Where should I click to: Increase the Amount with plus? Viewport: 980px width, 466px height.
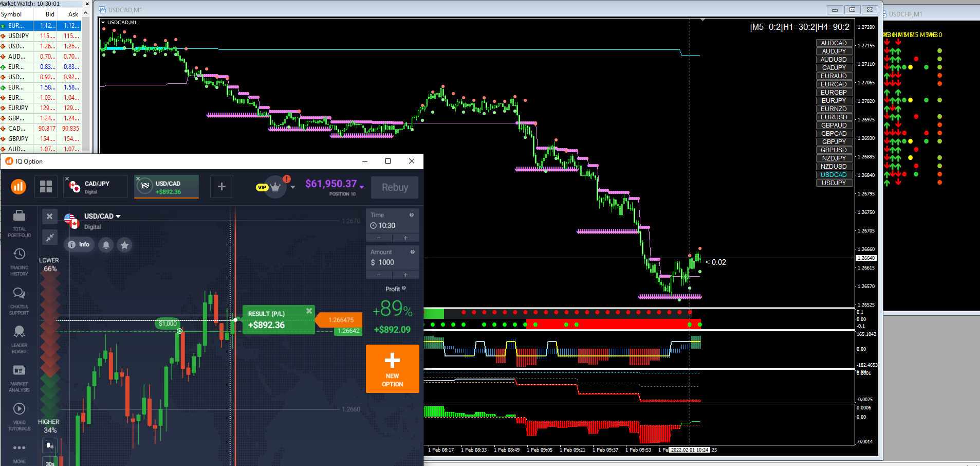coord(406,275)
